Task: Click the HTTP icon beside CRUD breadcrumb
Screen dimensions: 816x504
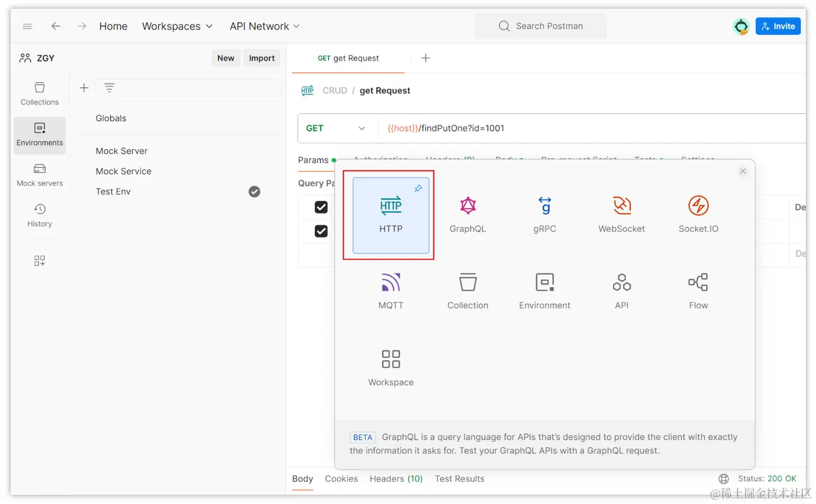Action: click(307, 90)
